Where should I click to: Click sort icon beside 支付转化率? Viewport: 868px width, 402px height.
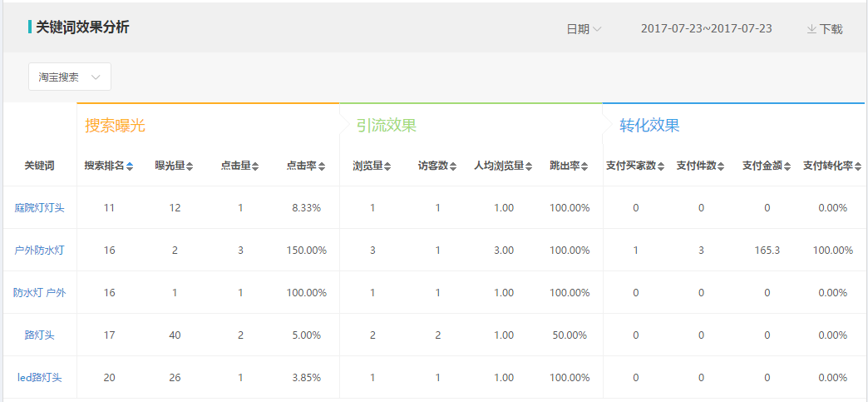click(x=858, y=166)
